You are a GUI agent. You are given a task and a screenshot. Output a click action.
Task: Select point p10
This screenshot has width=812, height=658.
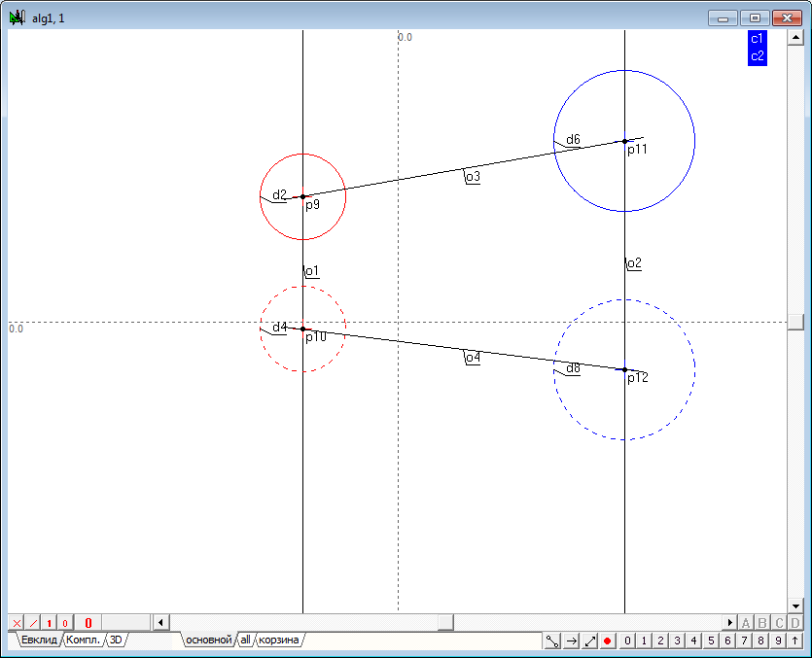[x=303, y=329]
